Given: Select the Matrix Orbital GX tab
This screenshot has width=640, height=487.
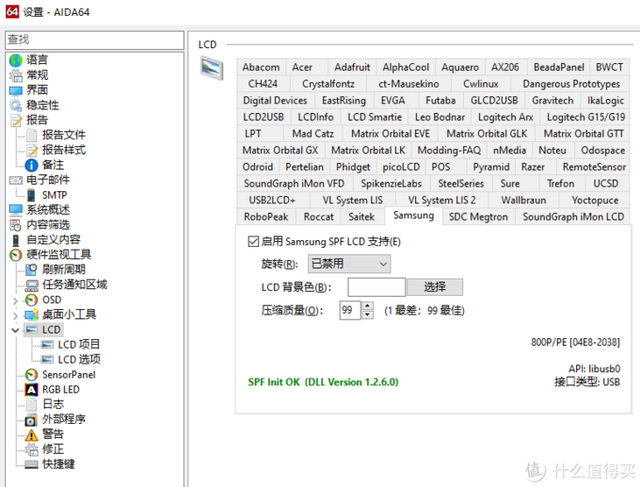Looking at the screenshot, I should pyautogui.click(x=280, y=151).
